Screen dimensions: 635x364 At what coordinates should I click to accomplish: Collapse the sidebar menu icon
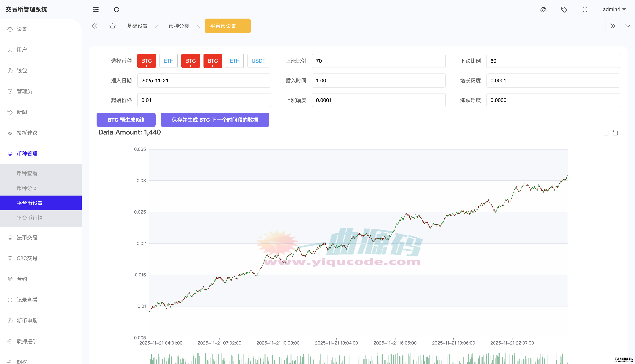96,9
